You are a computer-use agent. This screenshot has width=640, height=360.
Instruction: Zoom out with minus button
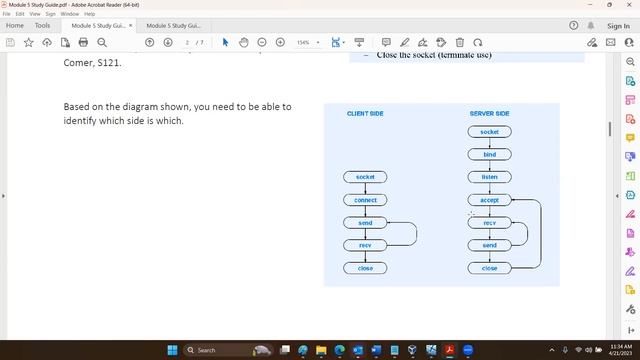coord(262,42)
